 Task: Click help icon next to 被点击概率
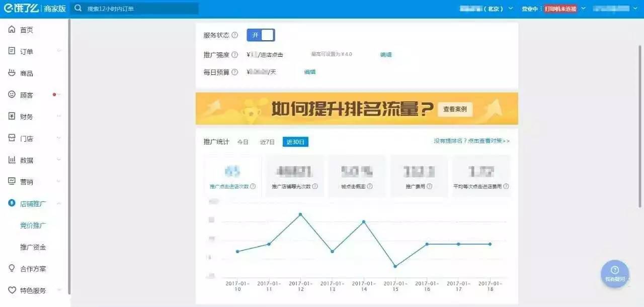tap(370, 186)
